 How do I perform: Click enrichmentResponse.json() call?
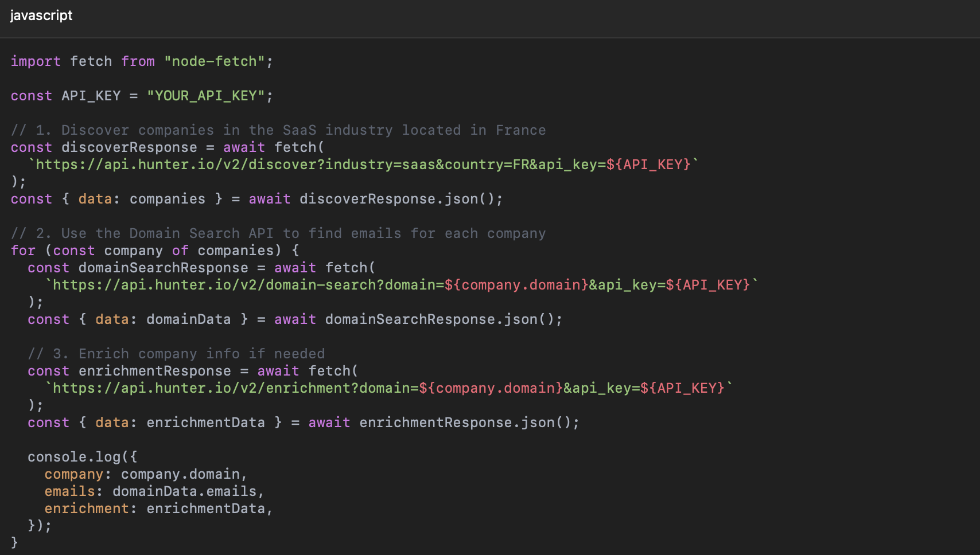pos(468,423)
